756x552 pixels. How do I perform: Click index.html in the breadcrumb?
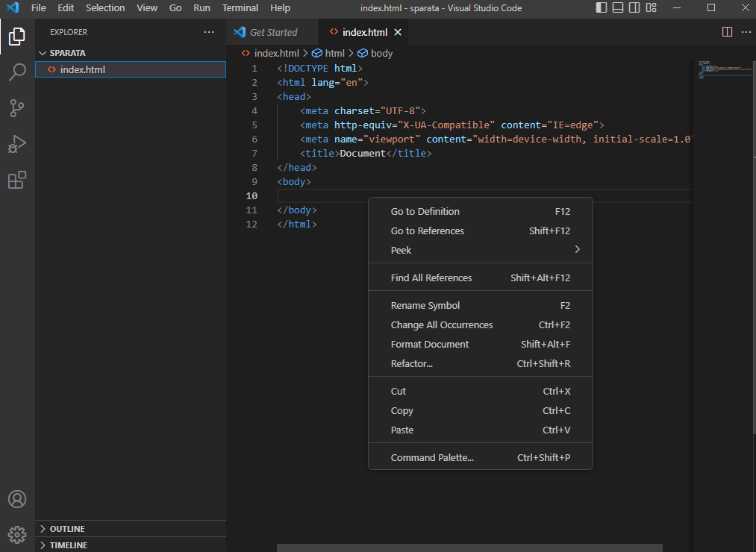click(x=277, y=53)
